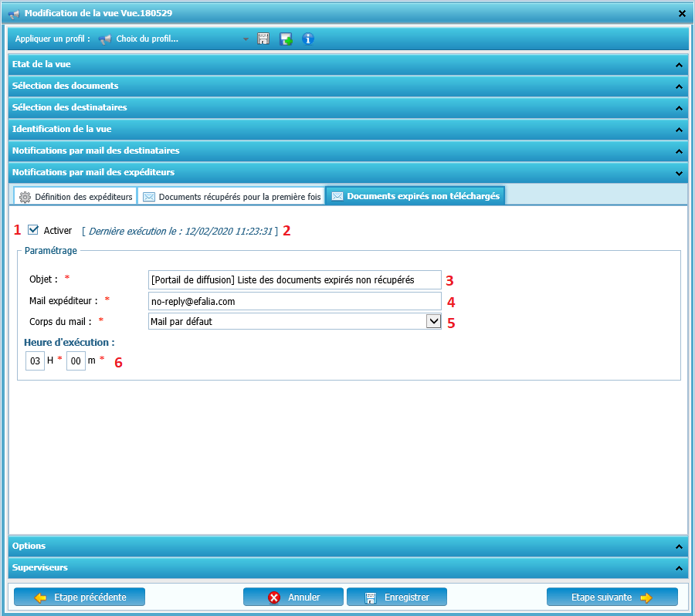Expand the Etat de la vue section

pyautogui.click(x=347, y=65)
